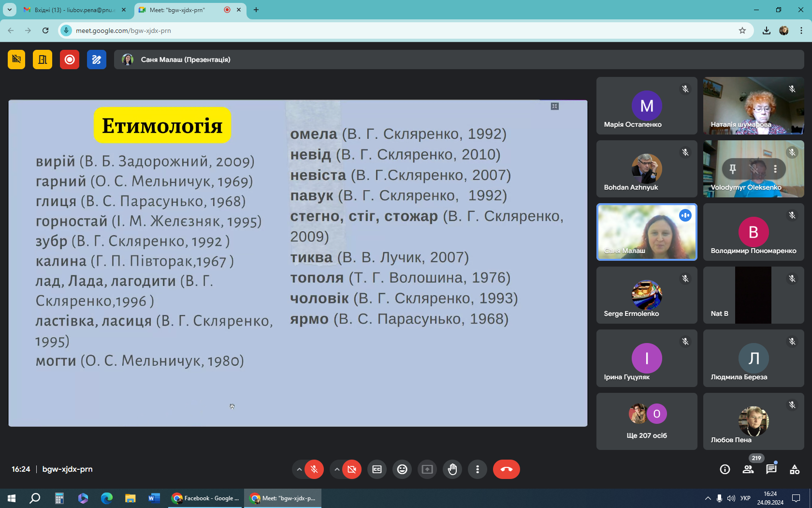Image resolution: width=812 pixels, height=508 pixels.
Task: Send a reaction with the emoji button
Action: click(x=402, y=469)
